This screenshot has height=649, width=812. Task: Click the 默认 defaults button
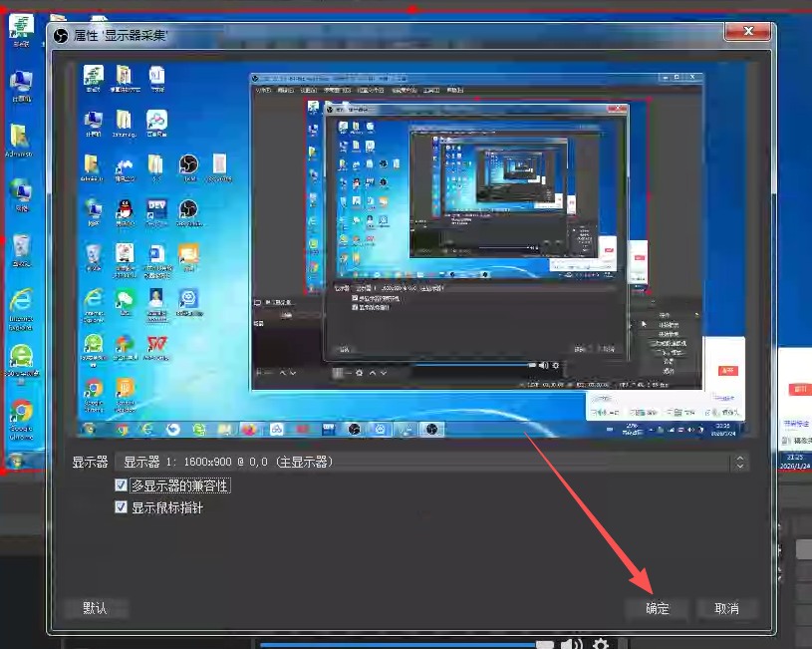(x=96, y=608)
